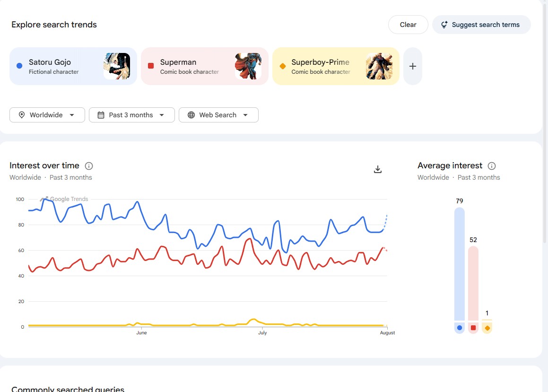548x392 pixels.
Task: Click the Web Search dropdown arrow
Action: coord(245,115)
